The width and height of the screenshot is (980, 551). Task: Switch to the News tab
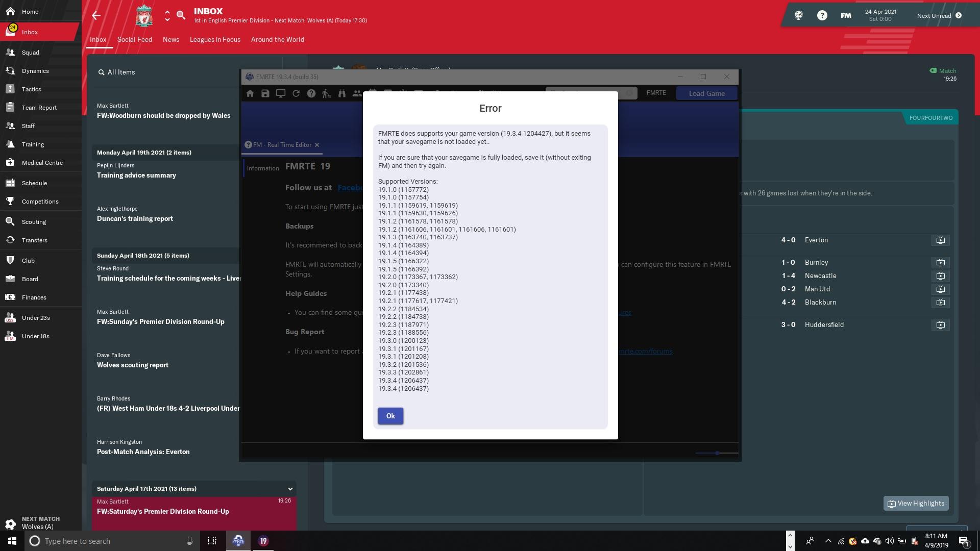tap(171, 39)
